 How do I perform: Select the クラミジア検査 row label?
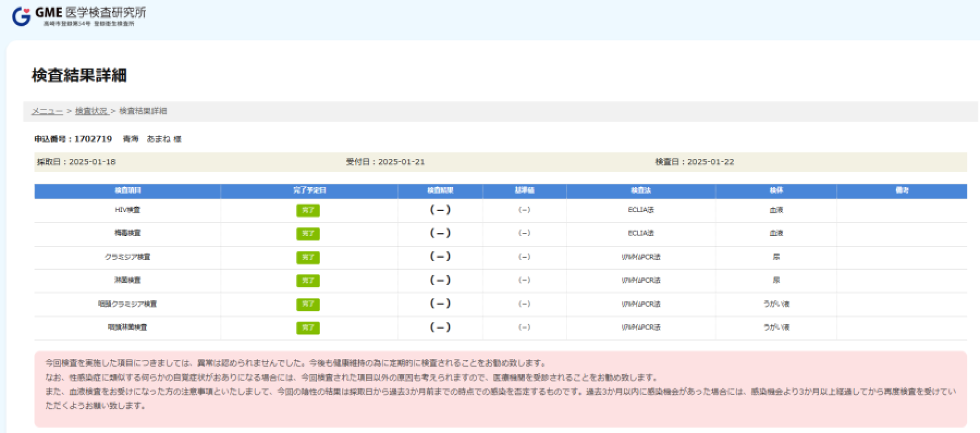128,257
